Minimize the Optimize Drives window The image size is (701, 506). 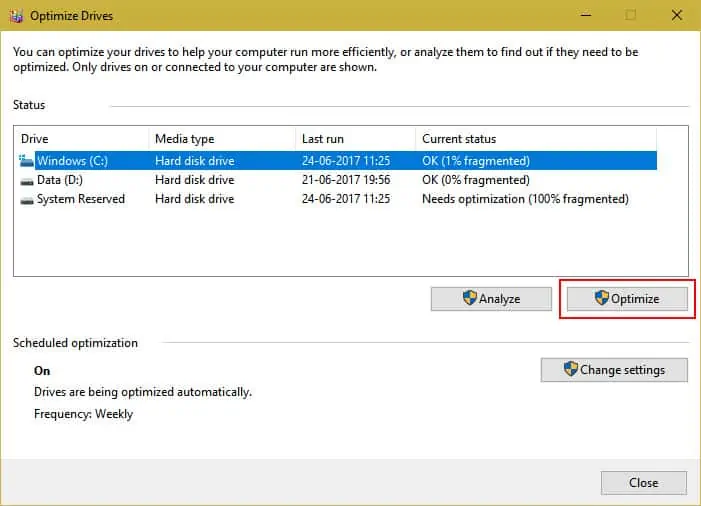point(586,15)
